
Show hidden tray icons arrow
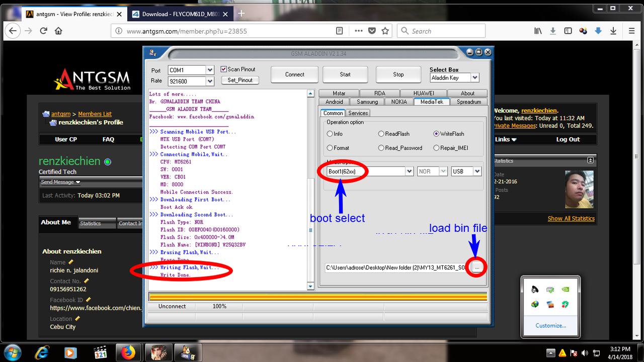[x=550, y=353]
